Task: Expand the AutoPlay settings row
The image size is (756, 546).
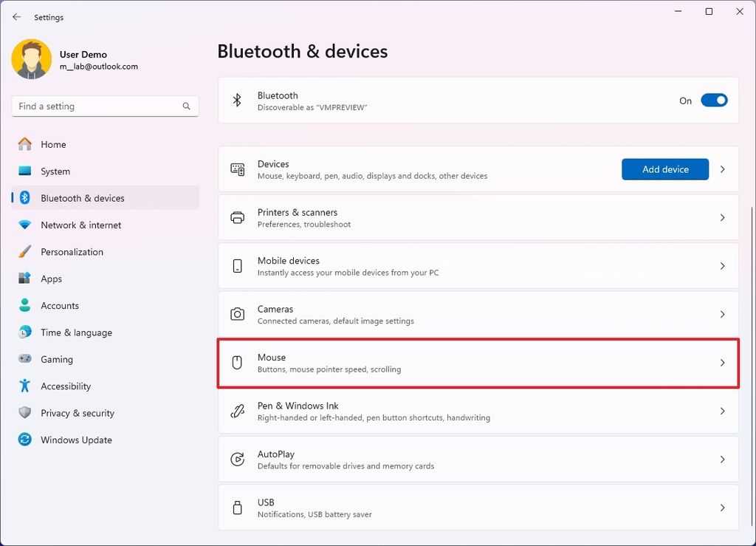Action: coord(722,459)
